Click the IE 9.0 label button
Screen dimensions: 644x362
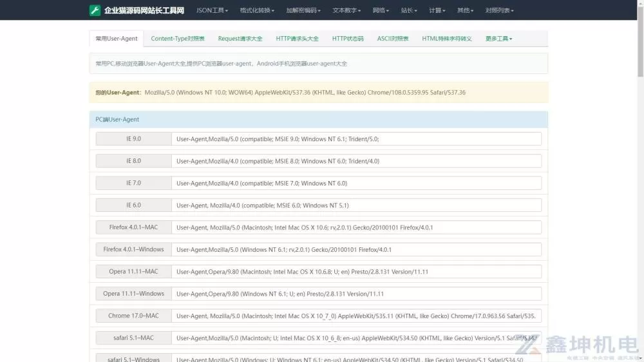133,139
